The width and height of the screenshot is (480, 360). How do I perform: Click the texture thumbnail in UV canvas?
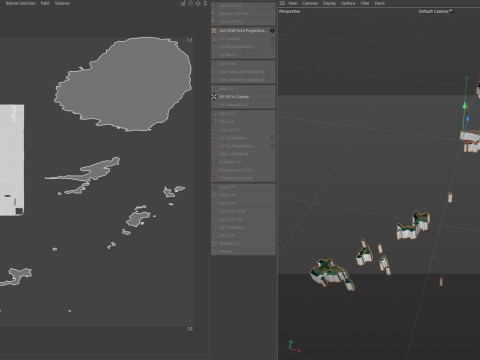(12, 160)
